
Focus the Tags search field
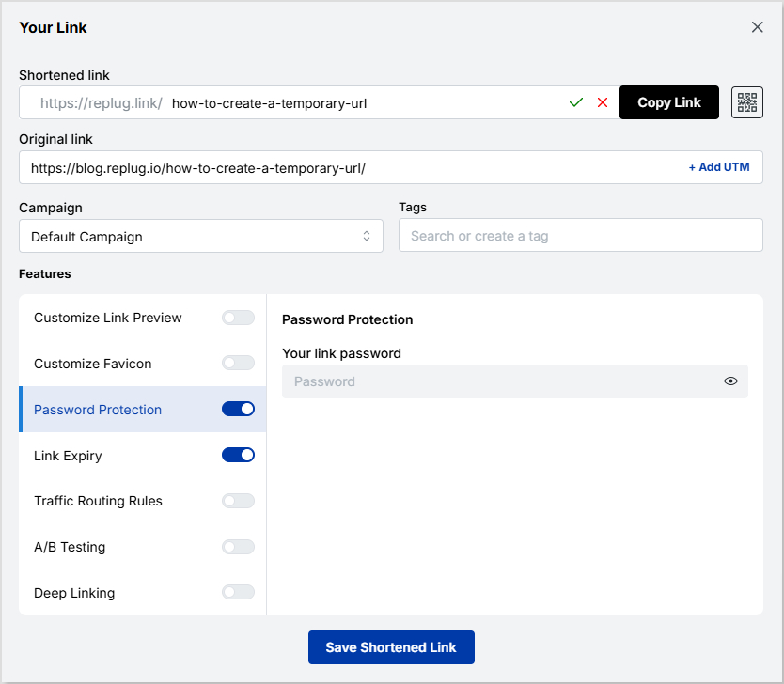click(581, 235)
